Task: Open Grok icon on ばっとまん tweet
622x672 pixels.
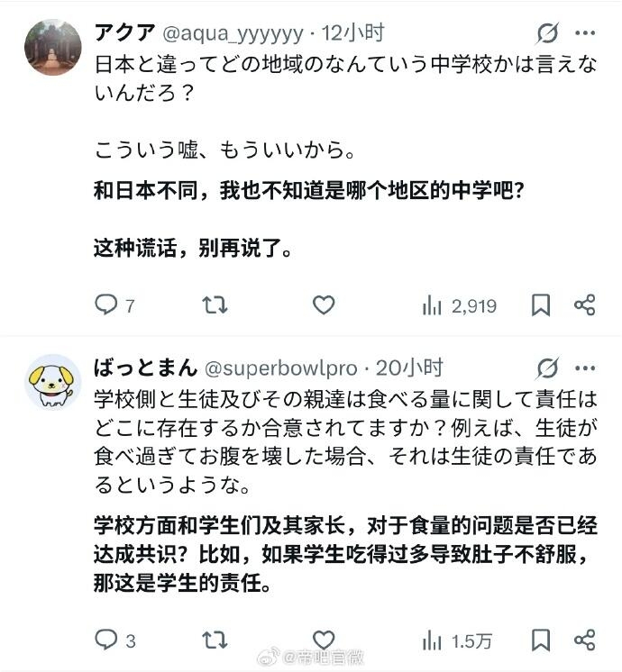Action: pos(547,368)
